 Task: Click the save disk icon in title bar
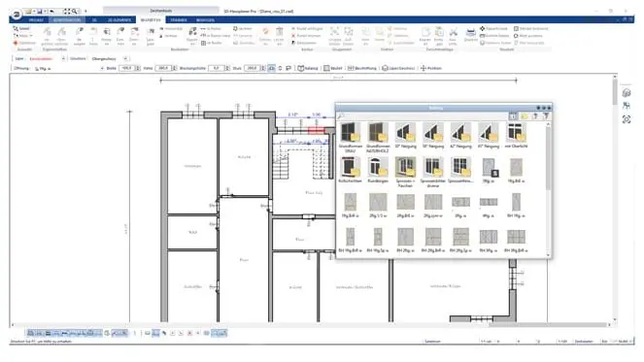[x=40, y=12]
